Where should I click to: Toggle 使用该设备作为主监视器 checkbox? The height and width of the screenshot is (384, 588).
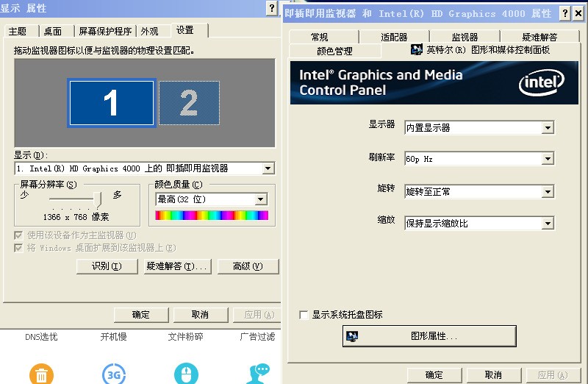tap(18, 235)
